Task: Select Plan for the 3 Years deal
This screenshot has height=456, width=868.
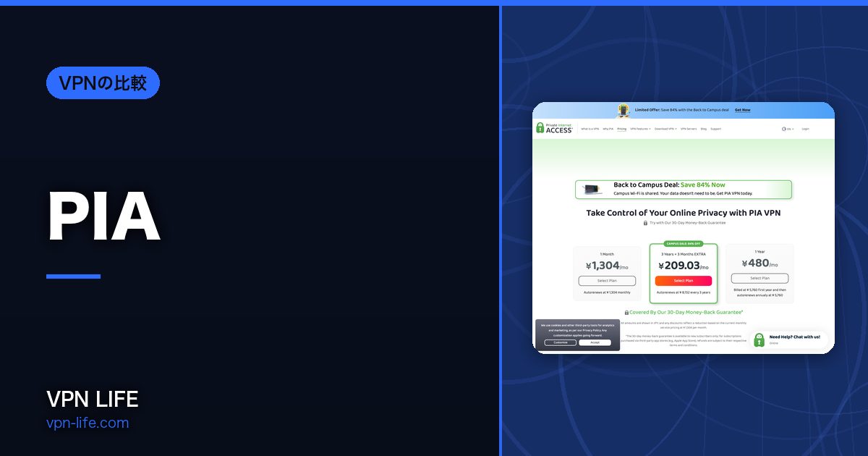Action: pyautogui.click(x=684, y=281)
